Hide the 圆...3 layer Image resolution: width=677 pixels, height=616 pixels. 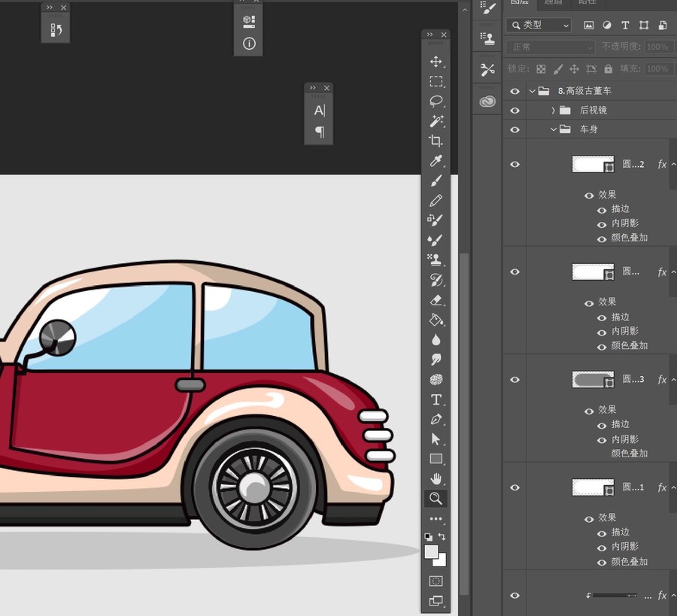[x=515, y=379]
